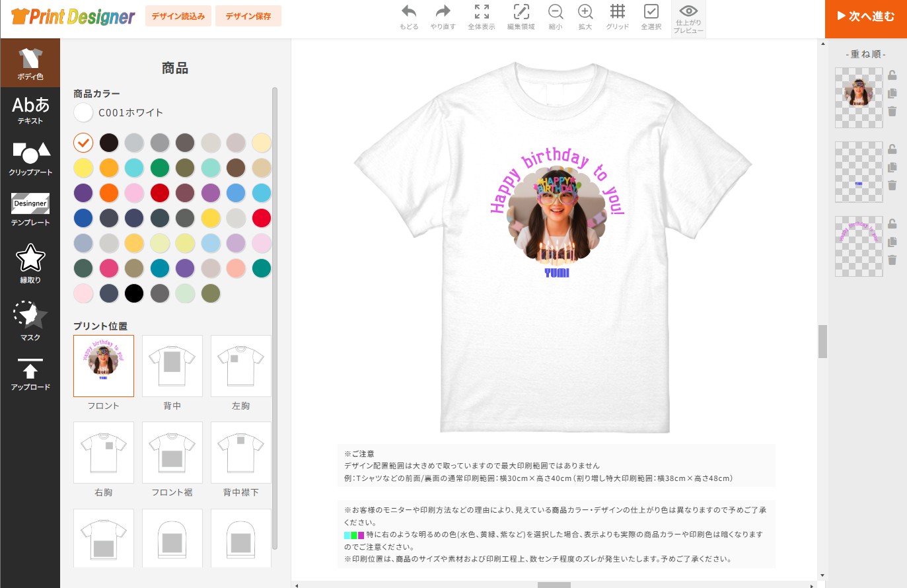Viewport: 907px width, 588px height.
Task: Zoom in using the 拡大 icon
Action: click(x=585, y=12)
